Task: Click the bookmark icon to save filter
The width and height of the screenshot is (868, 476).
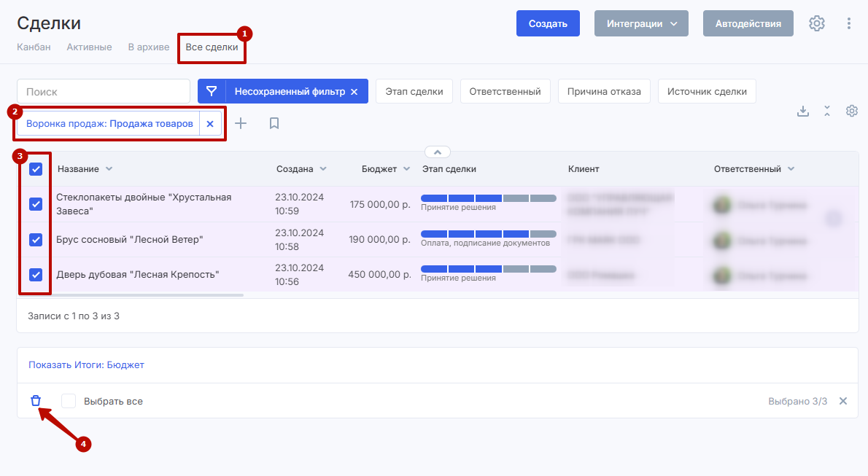Action: (274, 124)
